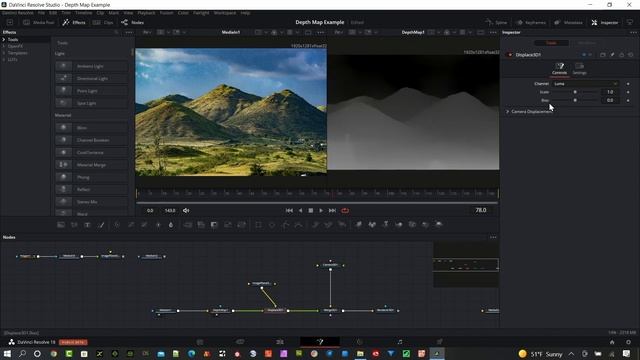Toggle Displace3D1 enable switch in Inspector
The height and width of the screenshot is (360, 640).
(x=510, y=55)
